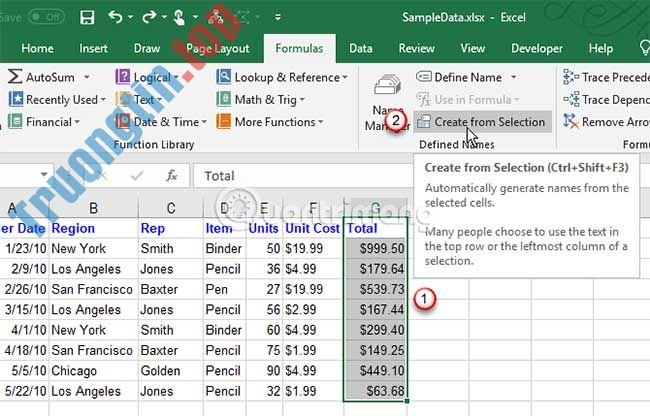650x416 pixels.
Task: Open Customize Quick Access Toolbar dropdown
Action: (x=277, y=17)
